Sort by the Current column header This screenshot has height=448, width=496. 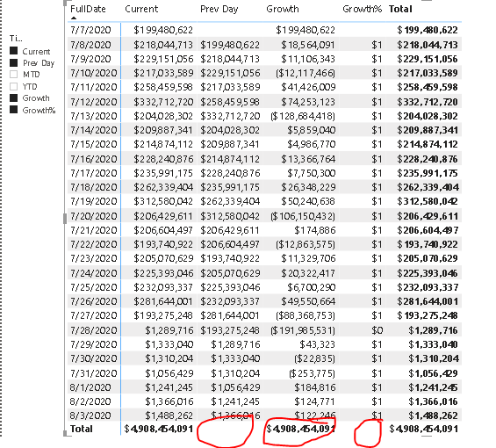click(141, 9)
